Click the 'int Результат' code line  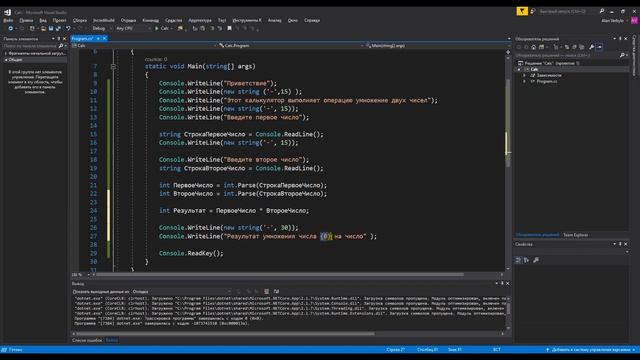[234, 211]
